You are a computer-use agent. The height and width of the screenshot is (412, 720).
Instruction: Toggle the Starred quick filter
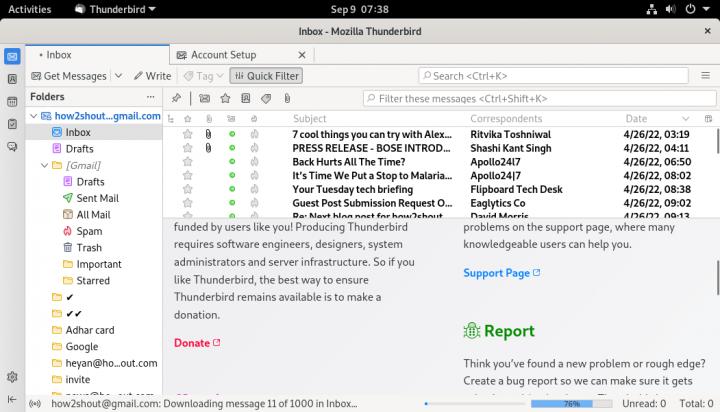[x=226, y=98]
